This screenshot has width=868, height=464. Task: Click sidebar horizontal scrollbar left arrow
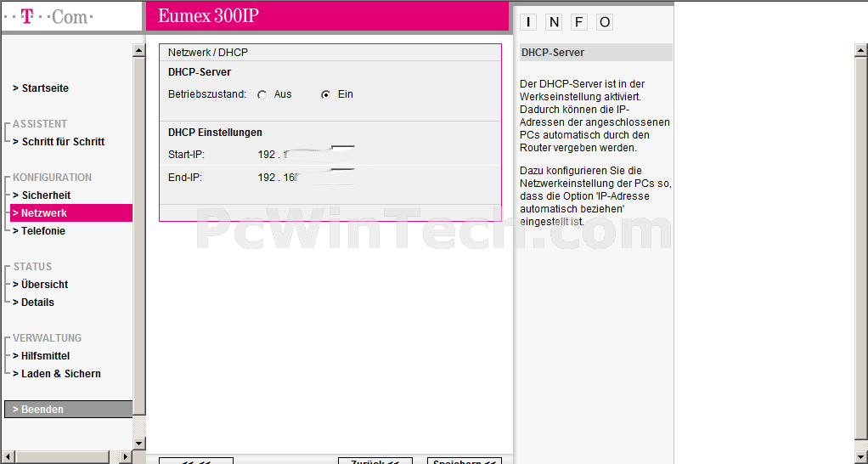click(7, 457)
